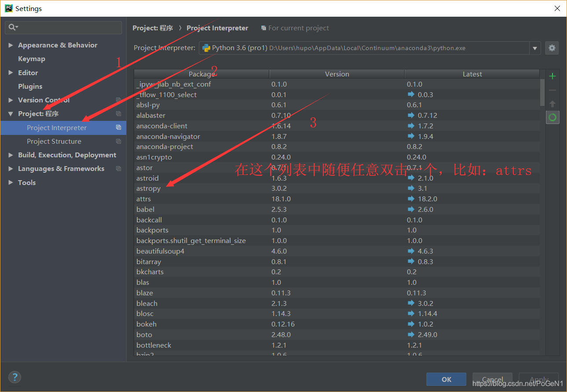Select the astropy package row

[x=337, y=188]
